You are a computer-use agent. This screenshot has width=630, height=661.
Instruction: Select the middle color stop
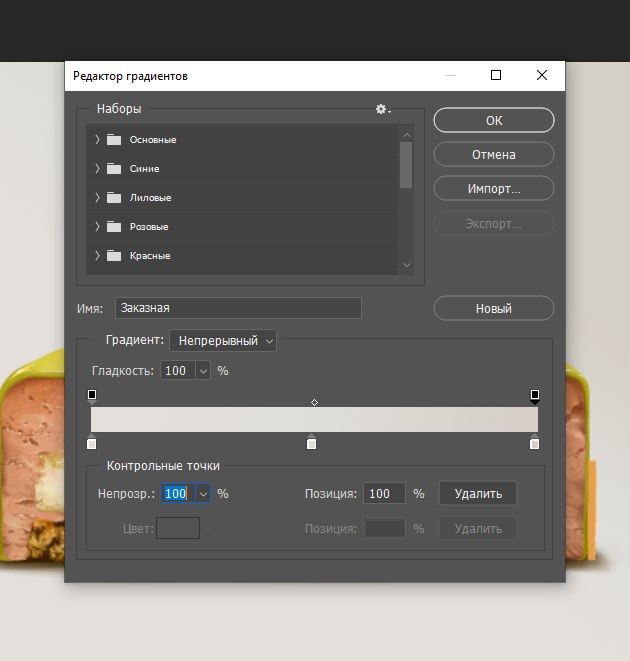click(311, 442)
